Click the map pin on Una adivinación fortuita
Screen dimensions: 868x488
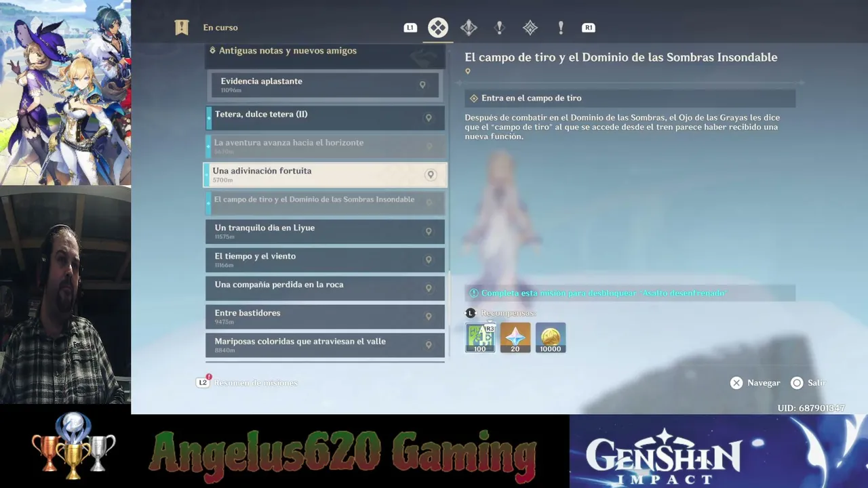pos(430,175)
